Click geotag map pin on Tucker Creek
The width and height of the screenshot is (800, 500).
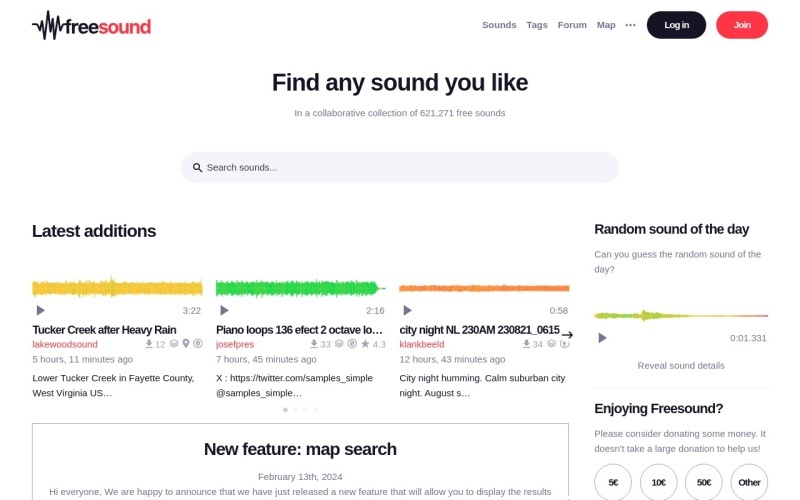click(x=186, y=344)
